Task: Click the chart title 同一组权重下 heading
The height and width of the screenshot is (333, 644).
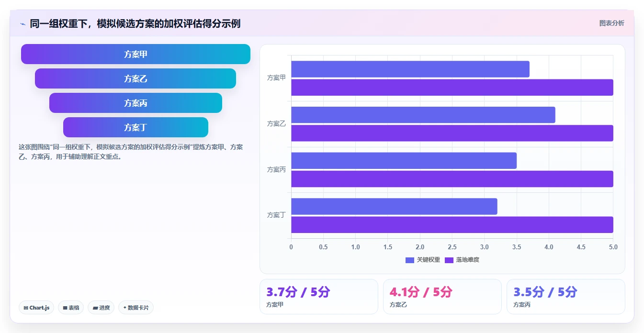Action: (x=135, y=23)
